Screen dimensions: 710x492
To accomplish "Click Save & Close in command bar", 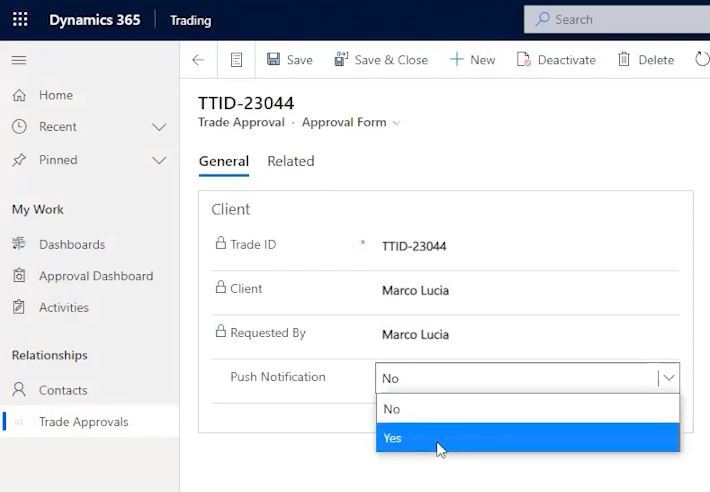I will [381, 60].
